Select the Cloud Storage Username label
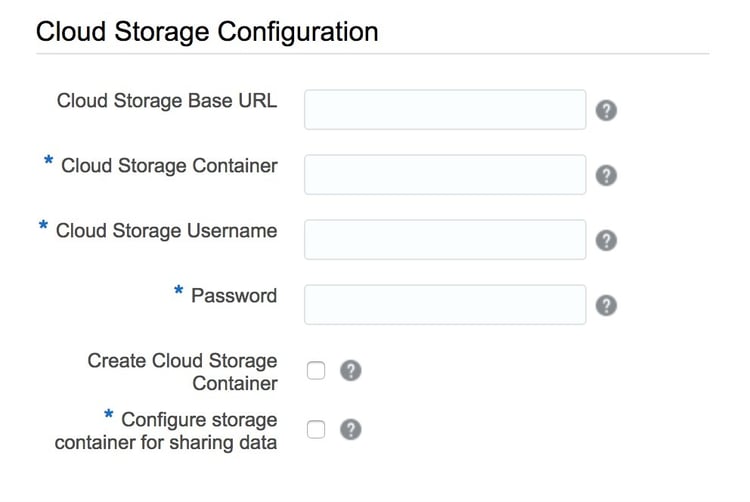The image size is (750, 502). pyautogui.click(x=166, y=231)
